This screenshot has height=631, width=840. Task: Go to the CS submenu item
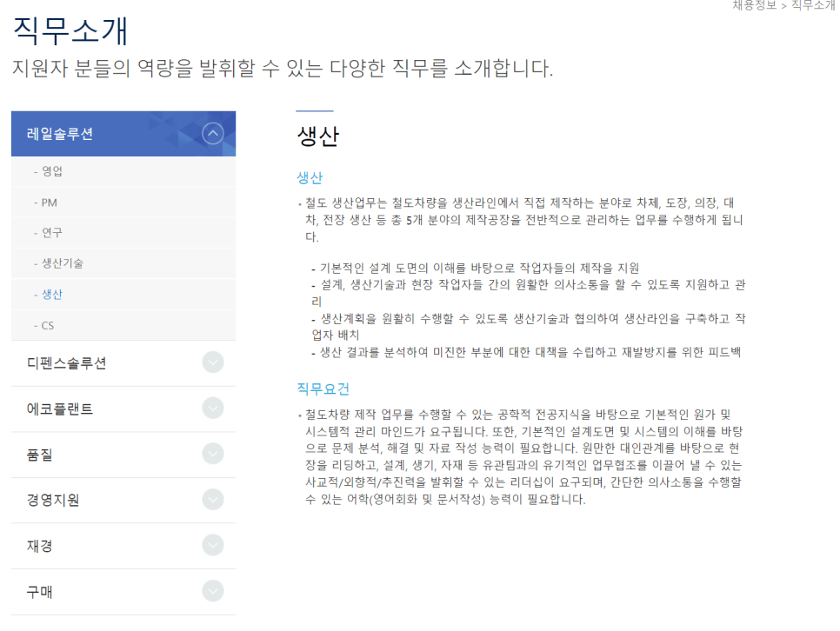(x=48, y=325)
